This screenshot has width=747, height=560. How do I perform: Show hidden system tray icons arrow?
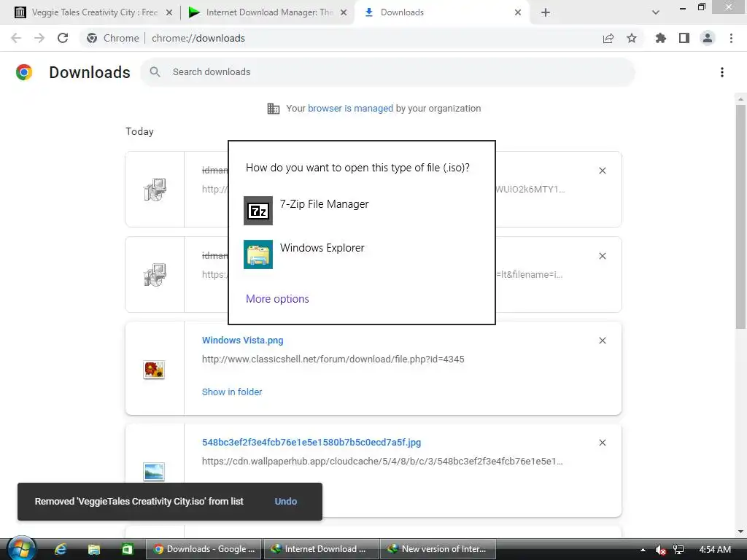[643, 550]
